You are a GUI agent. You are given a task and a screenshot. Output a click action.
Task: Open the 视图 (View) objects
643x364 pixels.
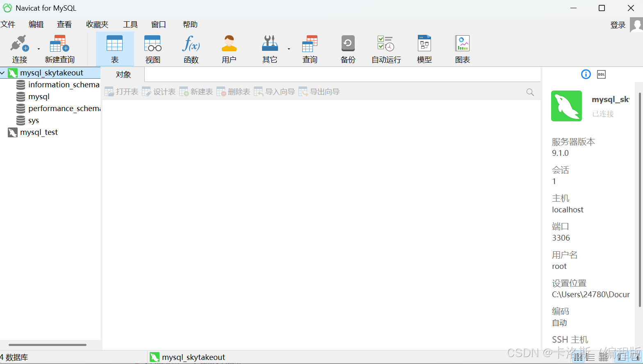153,49
